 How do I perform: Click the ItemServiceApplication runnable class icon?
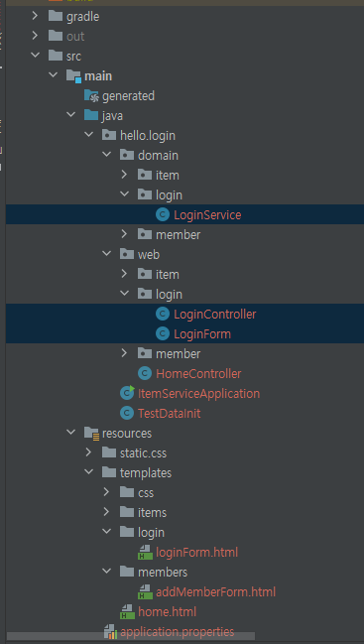tap(127, 393)
